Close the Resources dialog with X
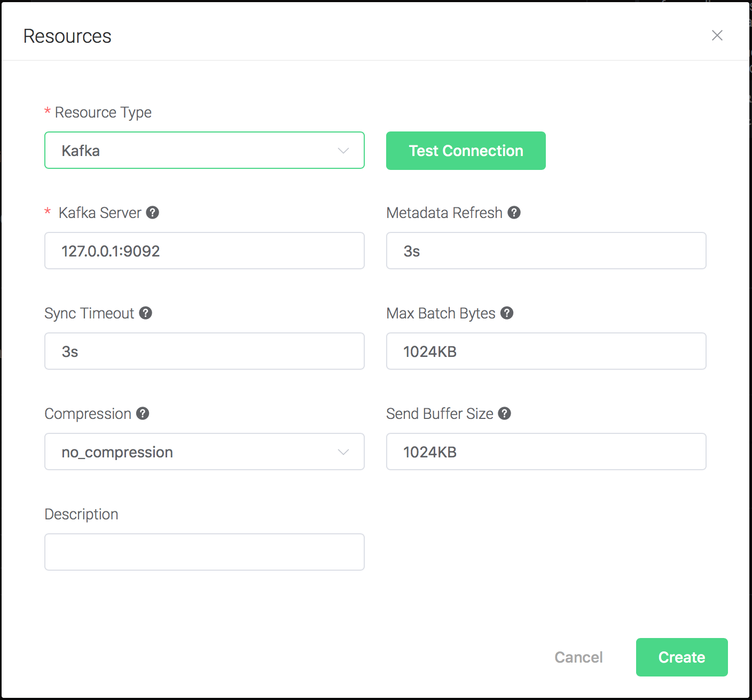 (717, 35)
